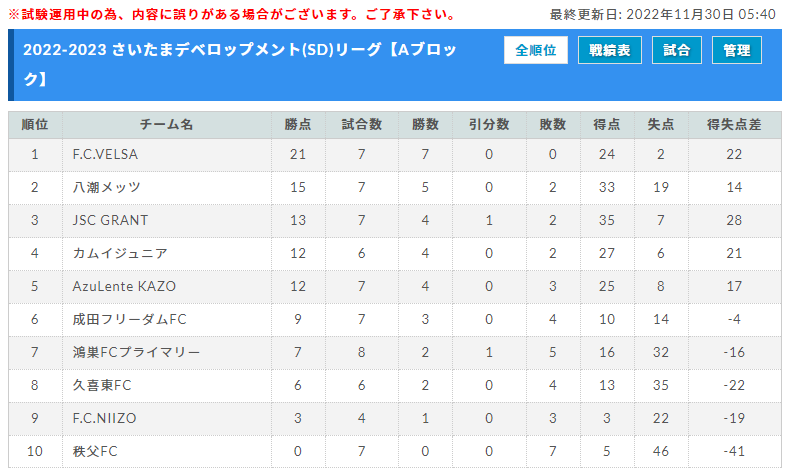Click the league title heading banner

tap(395, 64)
